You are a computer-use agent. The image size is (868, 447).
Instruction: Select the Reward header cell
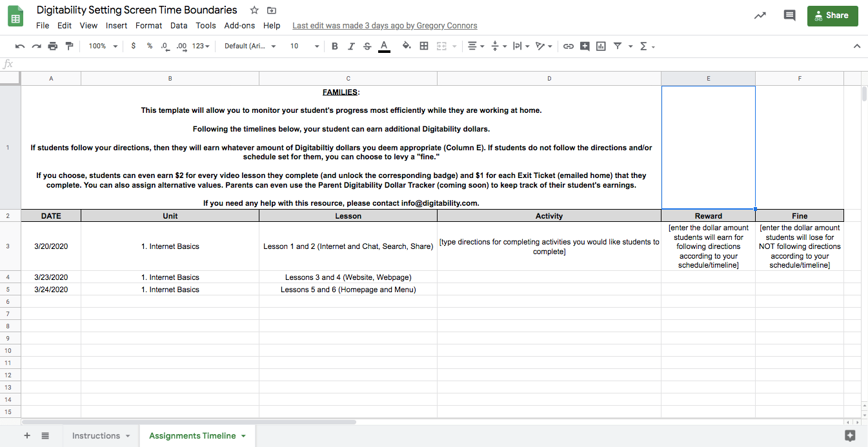point(708,216)
